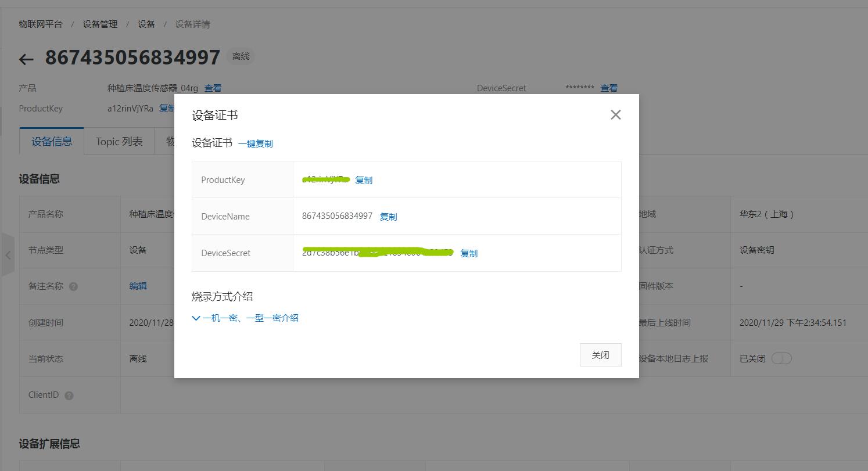The image size is (868, 471).
Task: Click 设备扩展信息 section heading
Action: [49, 444]
